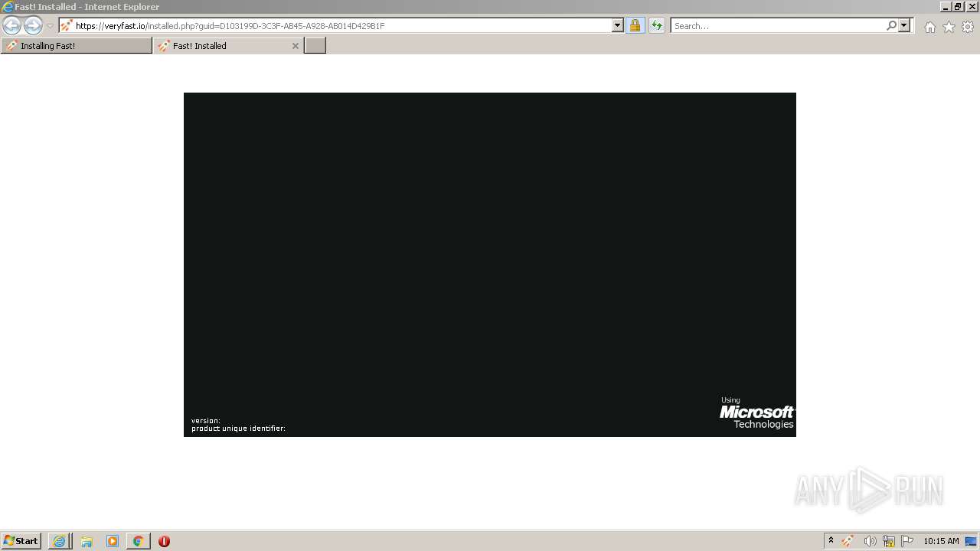Open the Chrome taskbar icon
This screenshot has height=551, width=980.
[x=138, y=541]
